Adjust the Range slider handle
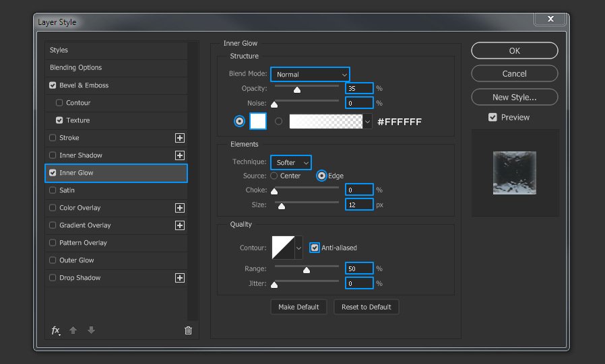Screen dimensions: 605x364 pos(307,270)
